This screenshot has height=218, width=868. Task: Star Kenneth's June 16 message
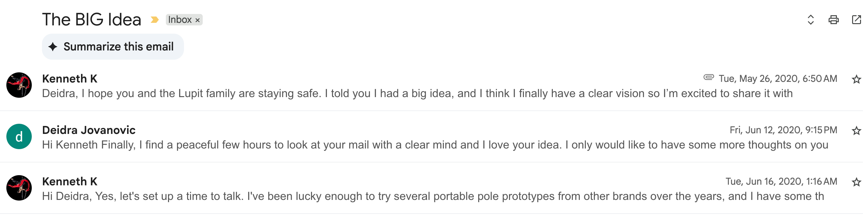[x=856, y=182]
